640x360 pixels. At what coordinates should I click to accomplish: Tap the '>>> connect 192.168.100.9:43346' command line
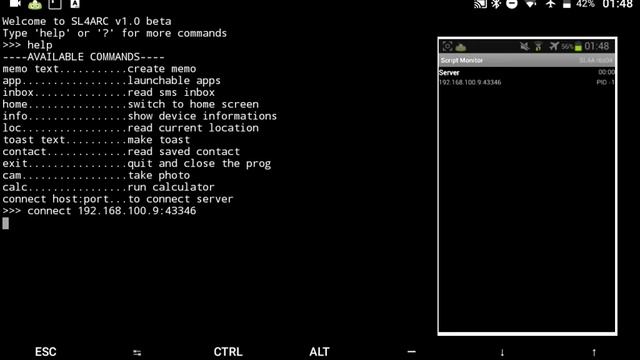coord(99,211)
